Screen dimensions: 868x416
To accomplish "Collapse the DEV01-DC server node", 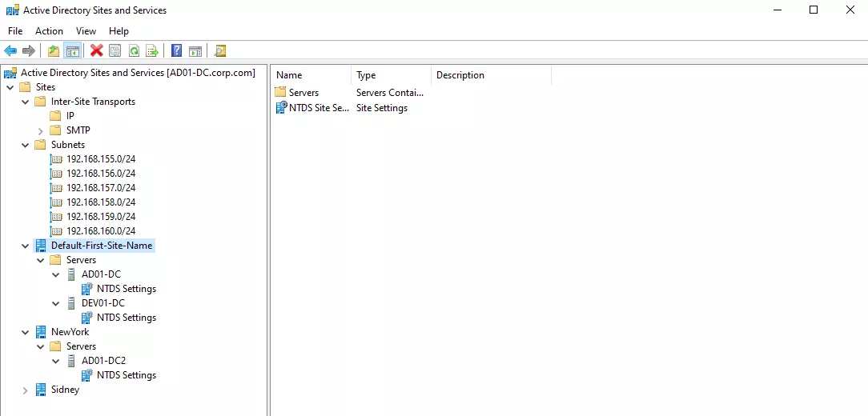I will (55, 303).
